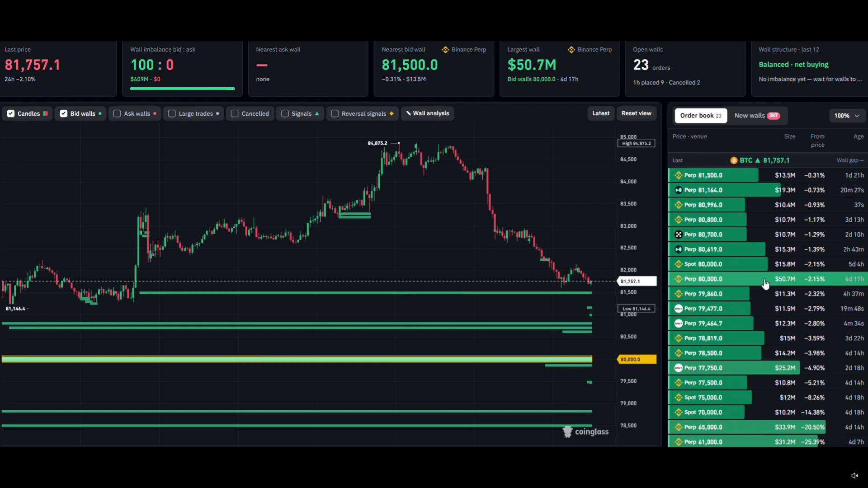Select the Perp 78,819.0 order row
868x488 pixels.
(x=768, y=338)
